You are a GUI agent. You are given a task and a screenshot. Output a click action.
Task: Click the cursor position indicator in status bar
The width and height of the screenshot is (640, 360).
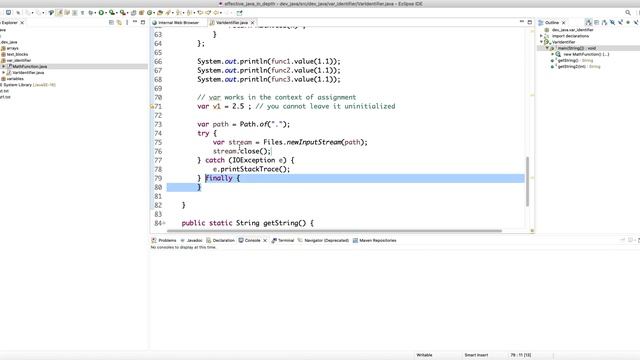pos(520,355)
